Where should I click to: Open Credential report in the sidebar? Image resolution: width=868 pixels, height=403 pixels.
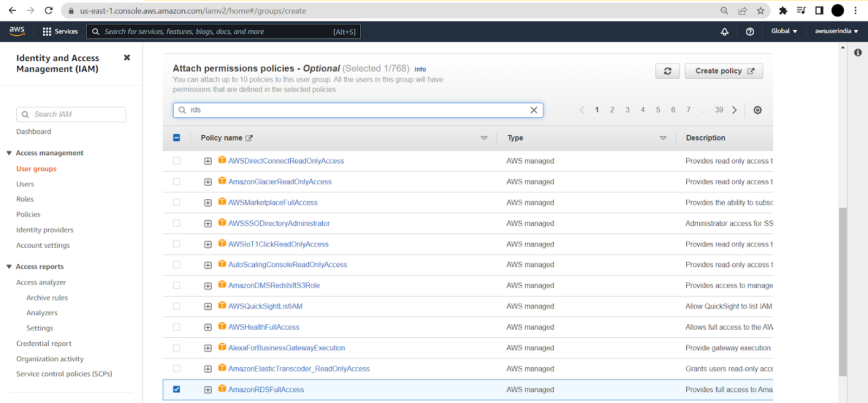(44, 344)
